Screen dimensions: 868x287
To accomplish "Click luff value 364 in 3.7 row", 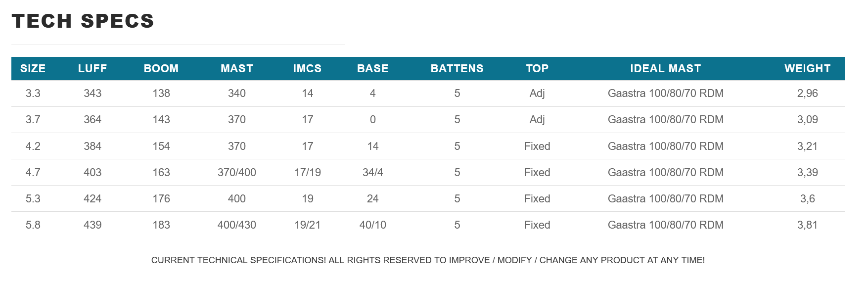I will click(92, 119).
